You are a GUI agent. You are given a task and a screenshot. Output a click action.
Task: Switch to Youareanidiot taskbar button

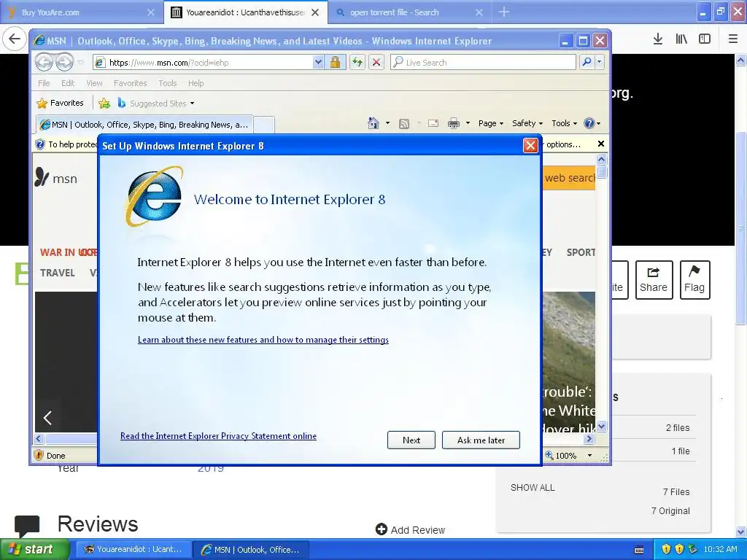133,549
